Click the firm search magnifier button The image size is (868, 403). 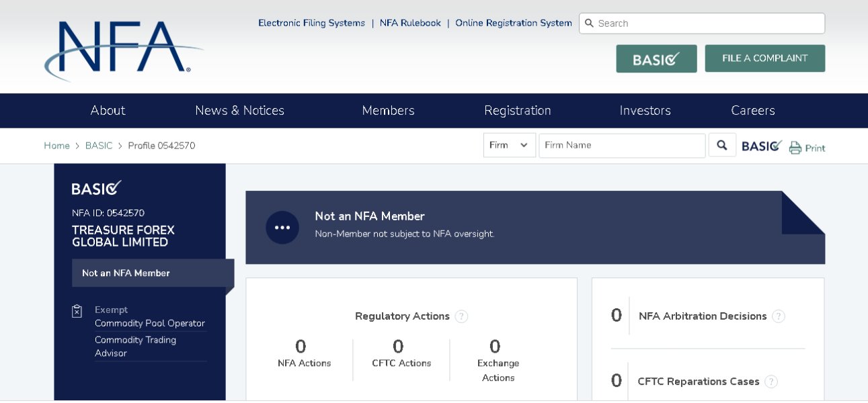click(721, 145)
